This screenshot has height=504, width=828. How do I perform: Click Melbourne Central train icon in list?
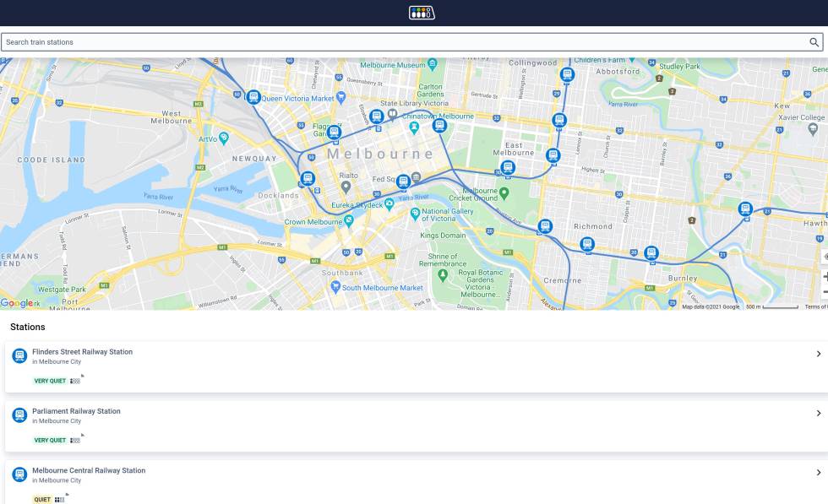tap(19, 474)
